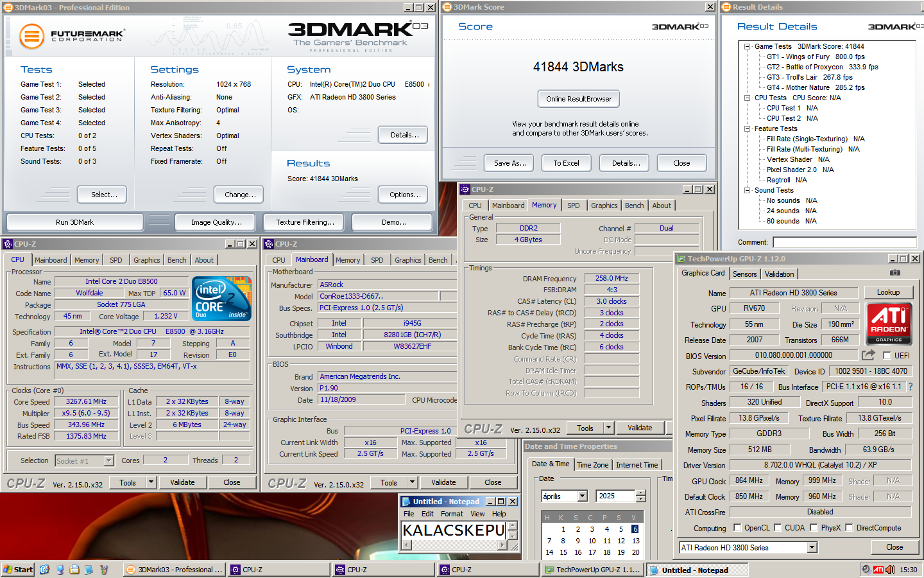Select the Time Zone tab
924x578 pixels.
click(592, 465)
